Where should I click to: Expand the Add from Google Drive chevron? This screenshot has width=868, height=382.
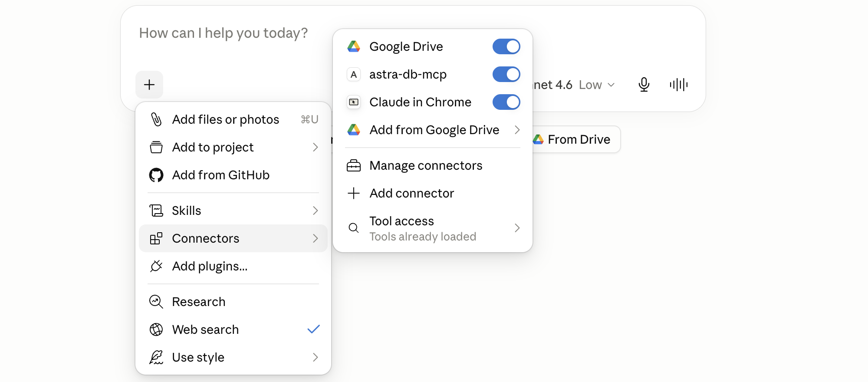click(x=517, y=130)
